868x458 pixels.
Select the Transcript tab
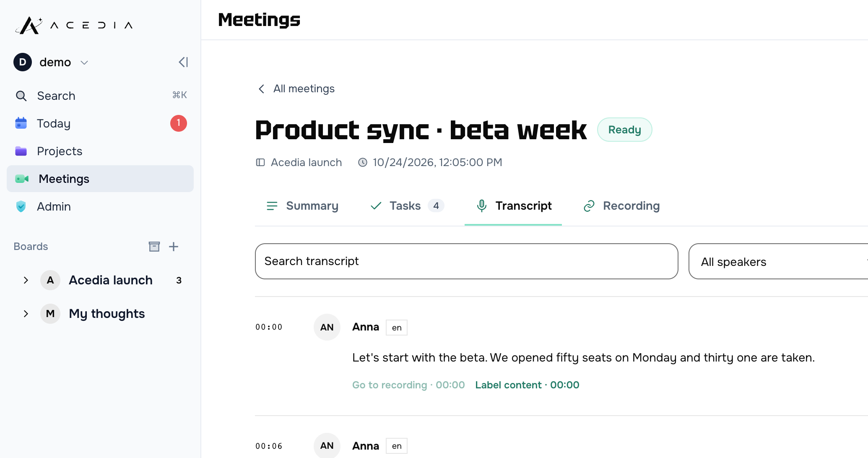click(x=514, y=206)
